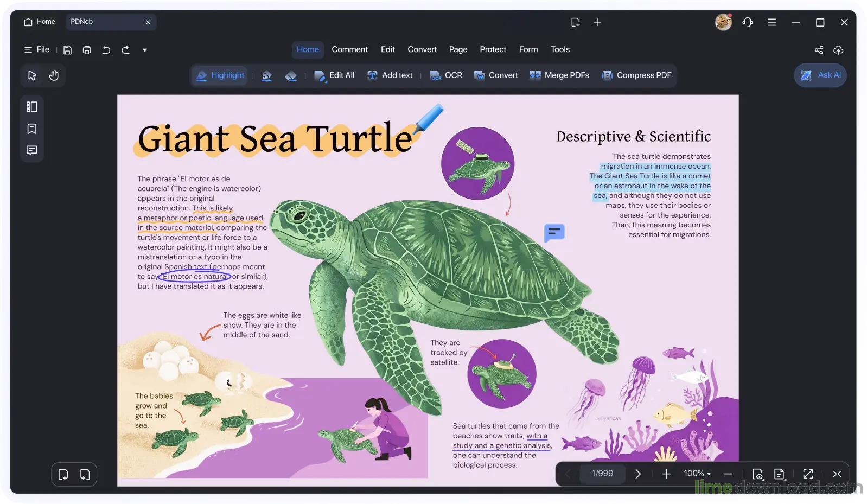Open the thumbnails panel in sidebar
This screenshot has height=504, width=867.
[32, 107]
